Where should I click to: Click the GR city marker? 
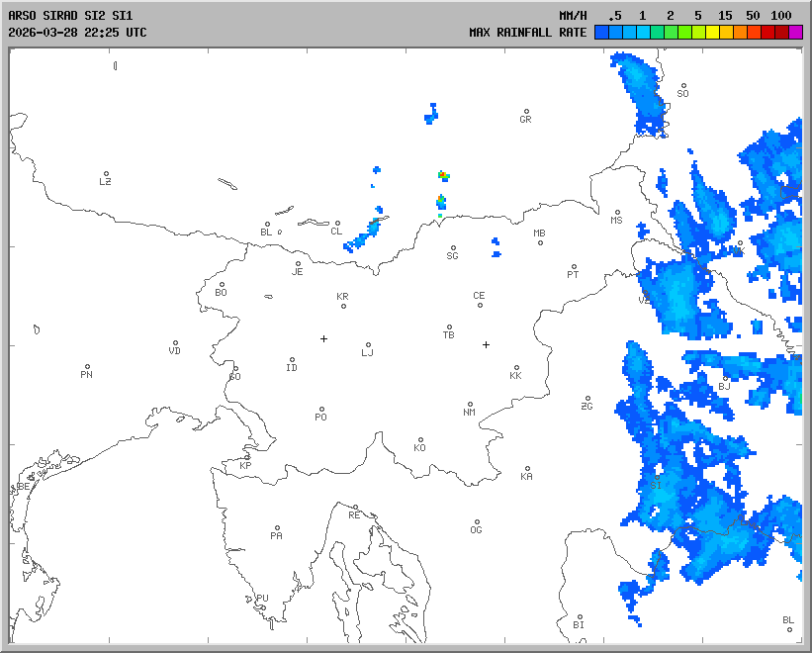coord(526,112)
